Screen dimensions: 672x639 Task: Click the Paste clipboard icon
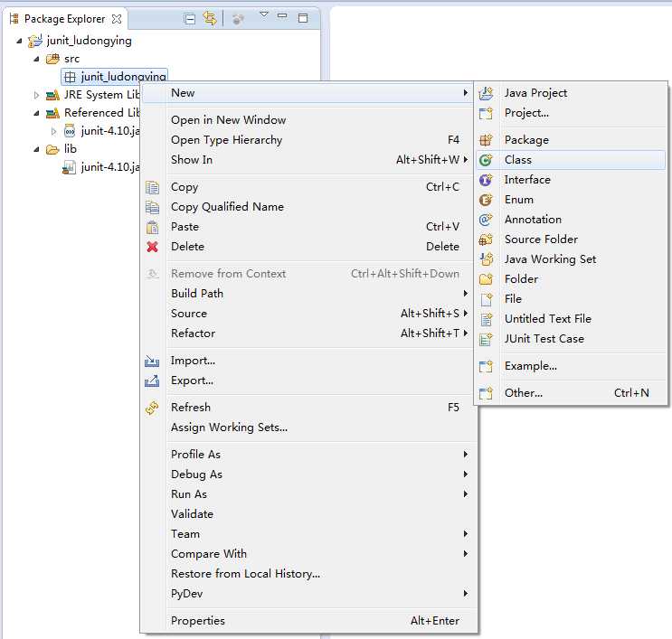(152, 227)
